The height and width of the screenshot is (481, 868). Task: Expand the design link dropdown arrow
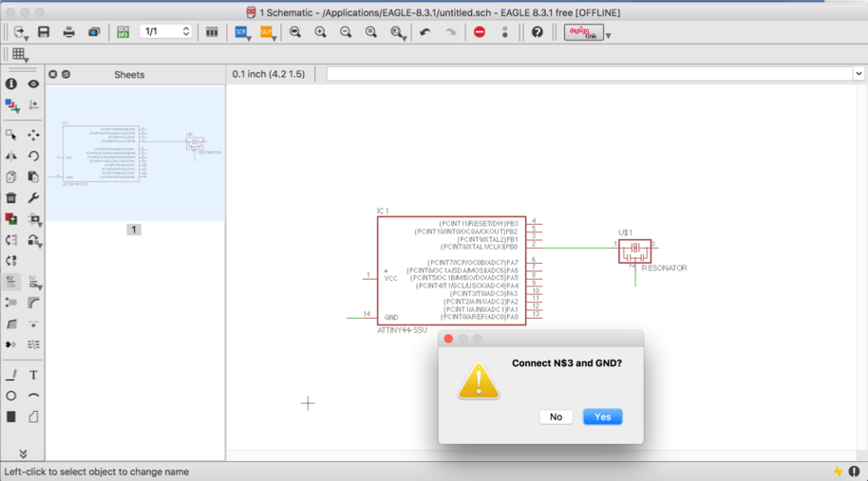(x=609, y=36)
